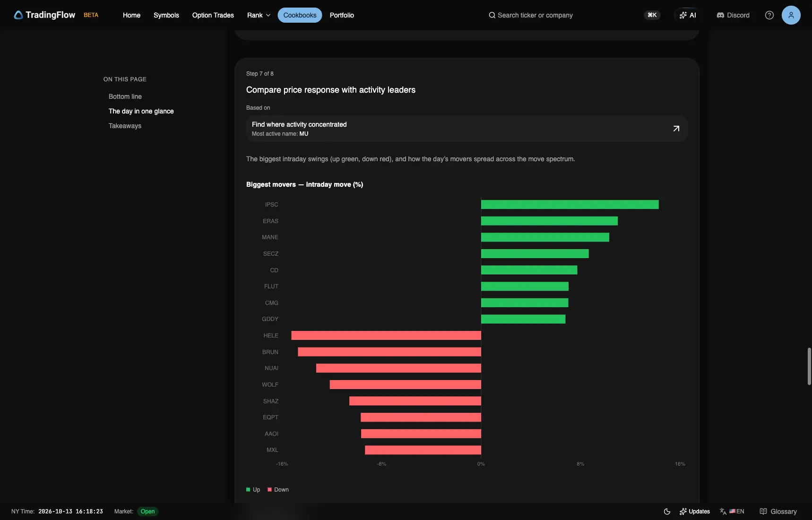Jump to Takeaways section
812x520 pixels.
(125, 126)
